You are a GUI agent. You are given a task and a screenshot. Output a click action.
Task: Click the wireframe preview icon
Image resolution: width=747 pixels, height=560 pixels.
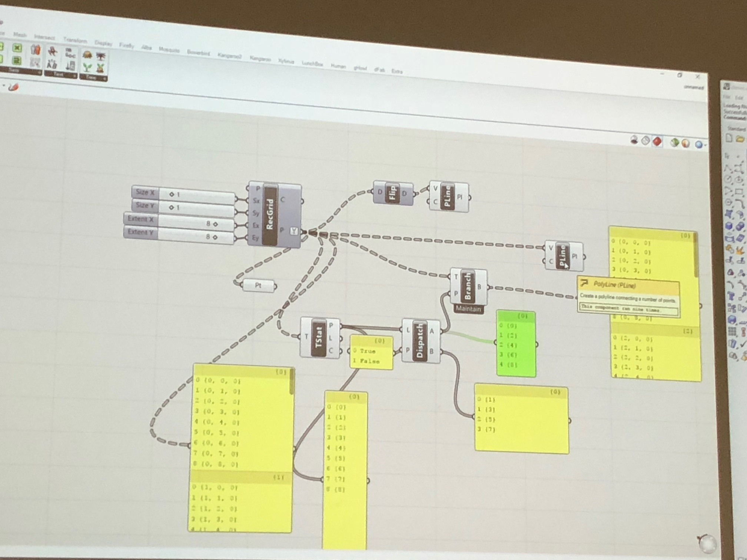tap(645, 141)
